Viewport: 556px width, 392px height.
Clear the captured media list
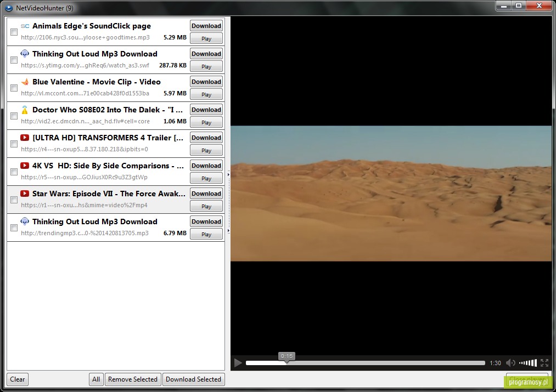pyautogui.click(x=18, y=379)
